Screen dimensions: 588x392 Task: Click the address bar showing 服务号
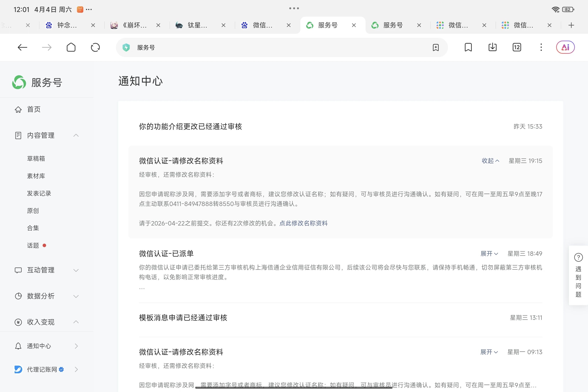tap(275, 47)
